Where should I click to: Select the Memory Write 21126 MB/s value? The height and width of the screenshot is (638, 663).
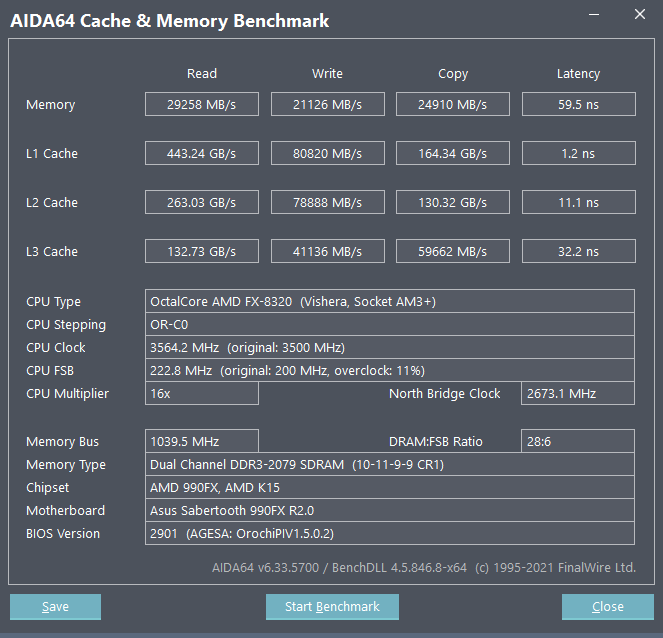point(328,104)
